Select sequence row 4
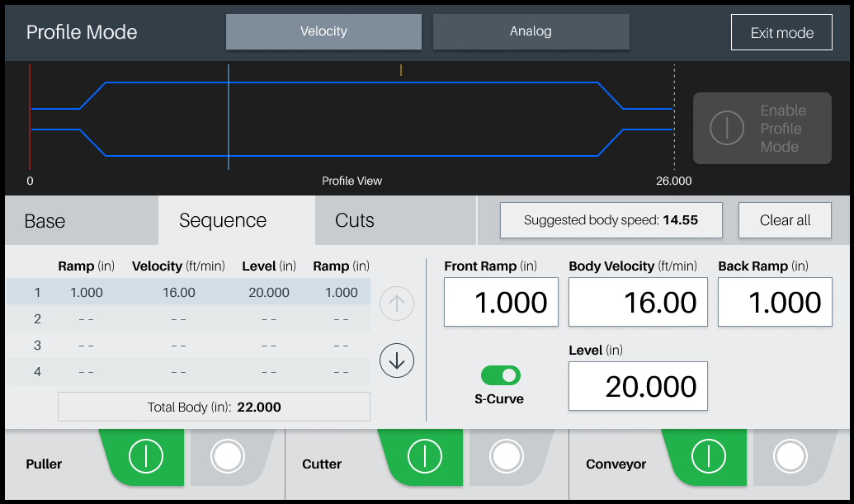This screenshot has width=854, height=504. 188,372
